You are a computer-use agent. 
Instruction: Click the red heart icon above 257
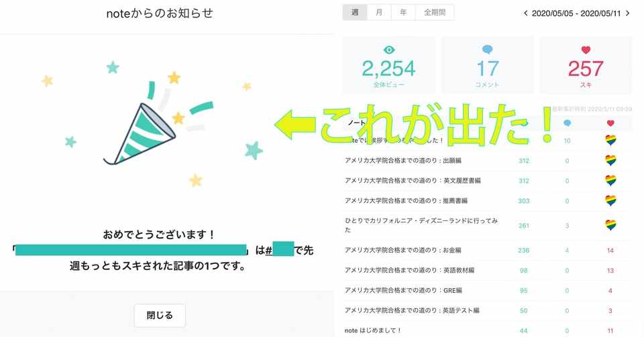[586, 50]
